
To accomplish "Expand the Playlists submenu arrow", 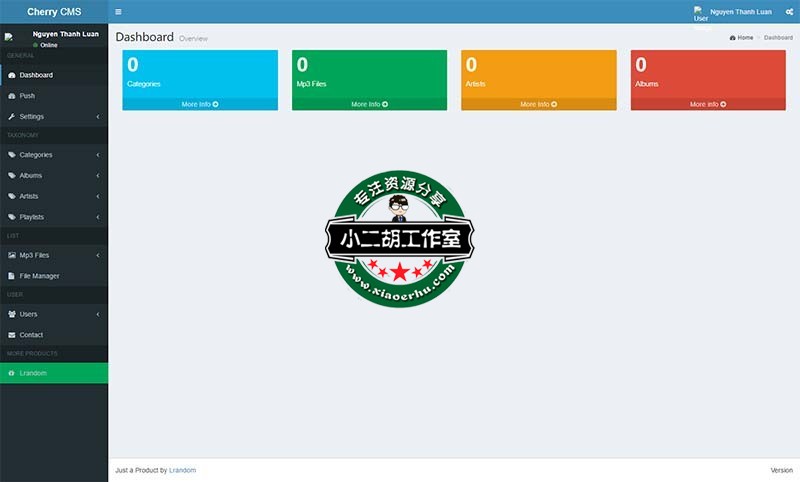I will [97, 217].
